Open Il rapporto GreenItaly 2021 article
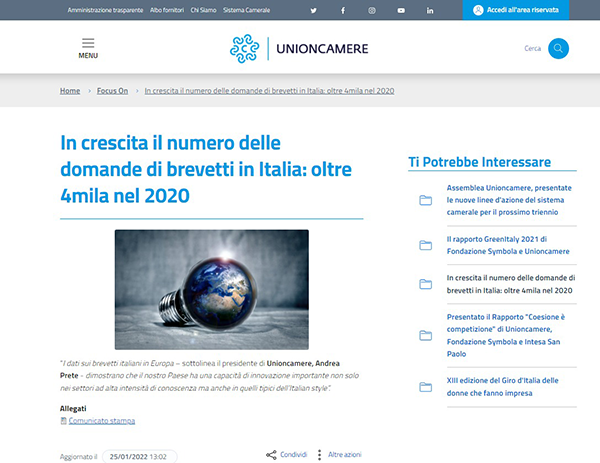 coord(508,245)
